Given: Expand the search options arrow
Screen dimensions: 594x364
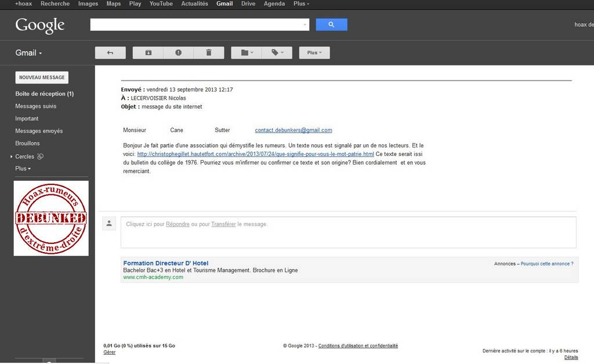Looking at the screenshot, I should tap(305, 25).
